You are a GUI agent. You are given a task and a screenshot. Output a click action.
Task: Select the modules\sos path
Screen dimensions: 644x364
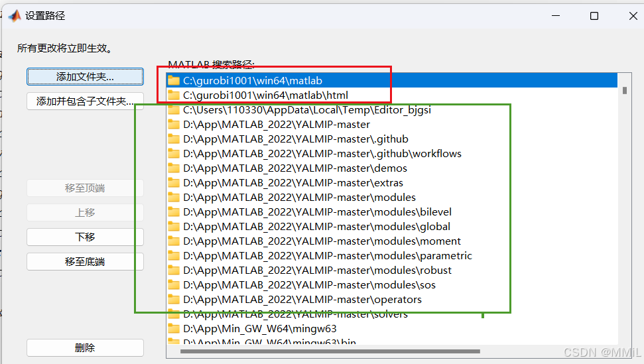[x=309, y=284]
